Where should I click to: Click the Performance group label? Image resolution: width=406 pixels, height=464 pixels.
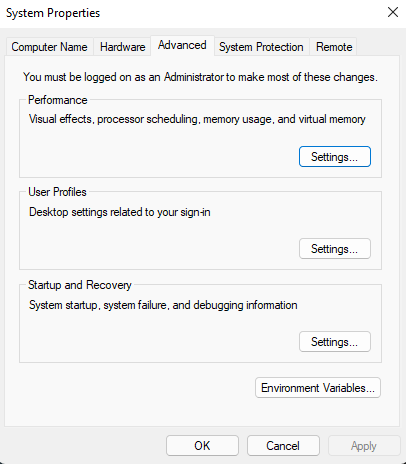pyautogui.click(x=58, y=100)
